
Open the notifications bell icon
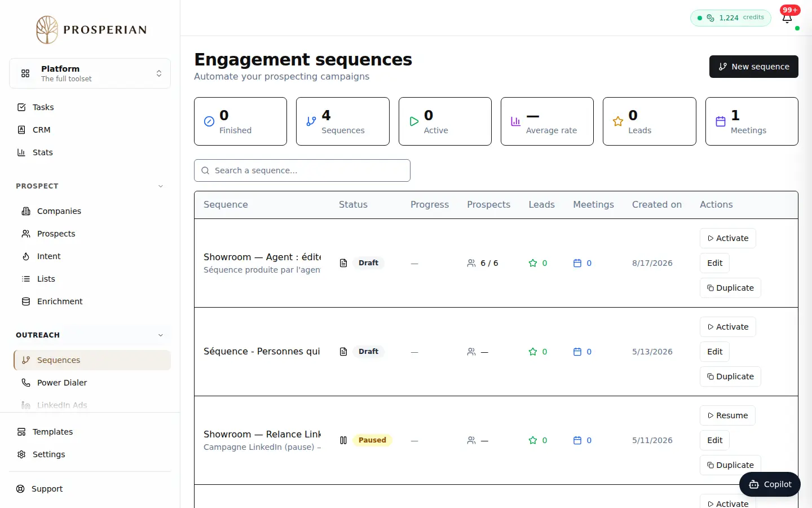pos(787,18)
